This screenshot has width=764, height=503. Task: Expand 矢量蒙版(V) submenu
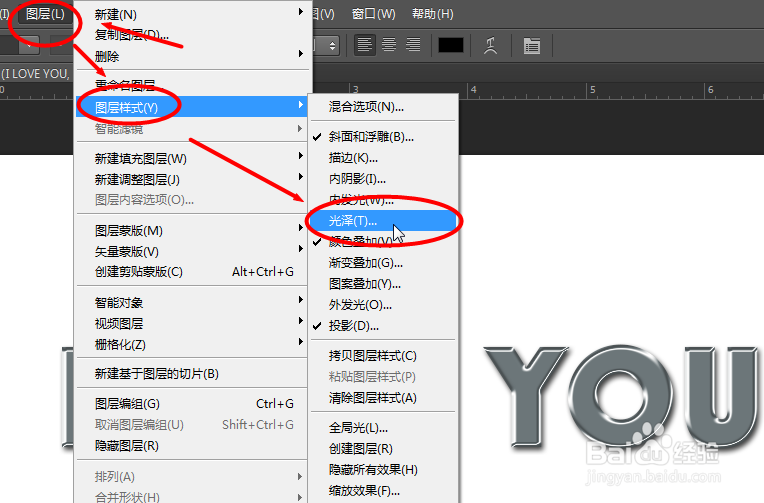click(192, 252)
